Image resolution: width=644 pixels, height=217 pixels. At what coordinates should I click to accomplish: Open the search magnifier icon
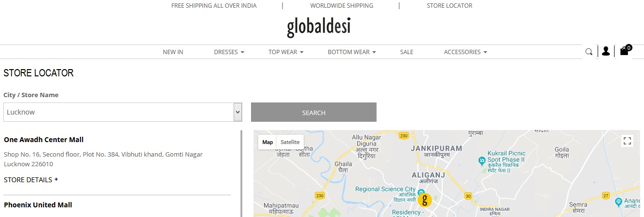(588, 52)
